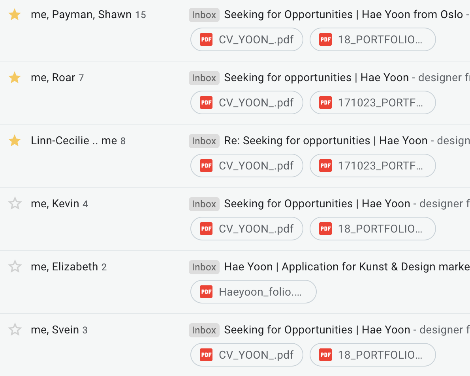The width and height of the screenshot is (470, 376).
Task: Open Kunst & Design market application email
Action: pos(347,267)
